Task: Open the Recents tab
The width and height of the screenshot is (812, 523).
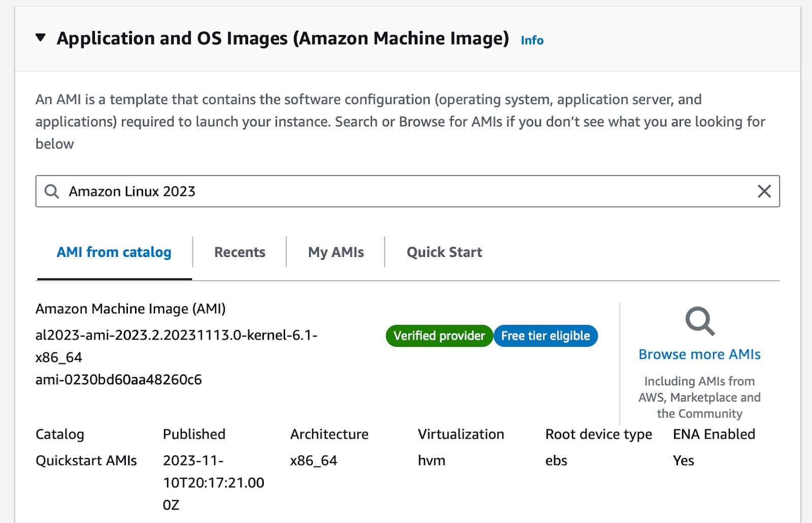Action: 240,252
